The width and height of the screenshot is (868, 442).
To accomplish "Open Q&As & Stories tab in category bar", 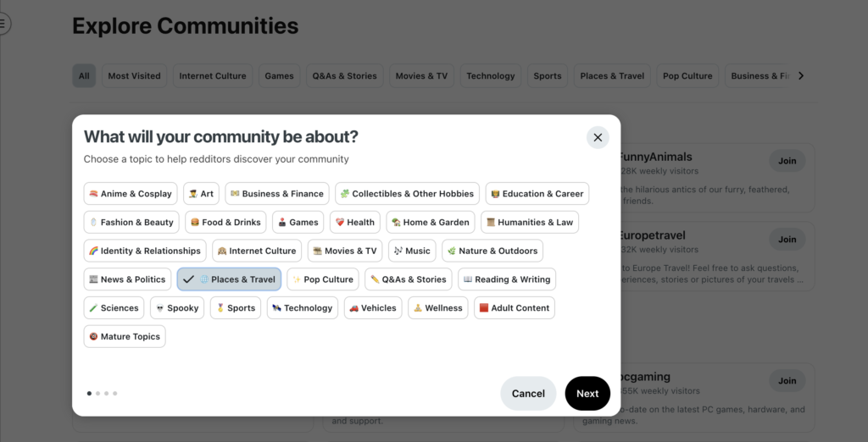I will 344,76.
